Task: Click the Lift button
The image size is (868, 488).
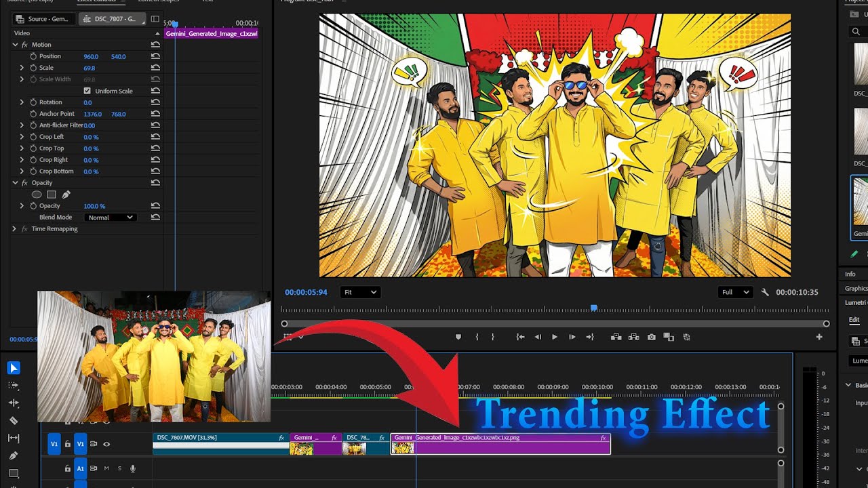Action: coord(616,337)
